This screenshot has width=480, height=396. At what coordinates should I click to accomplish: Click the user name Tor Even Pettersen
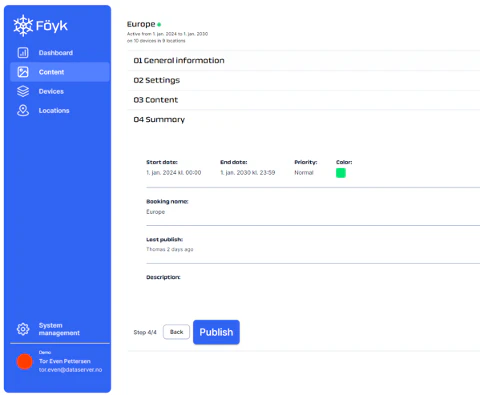[x=65, y=361]
